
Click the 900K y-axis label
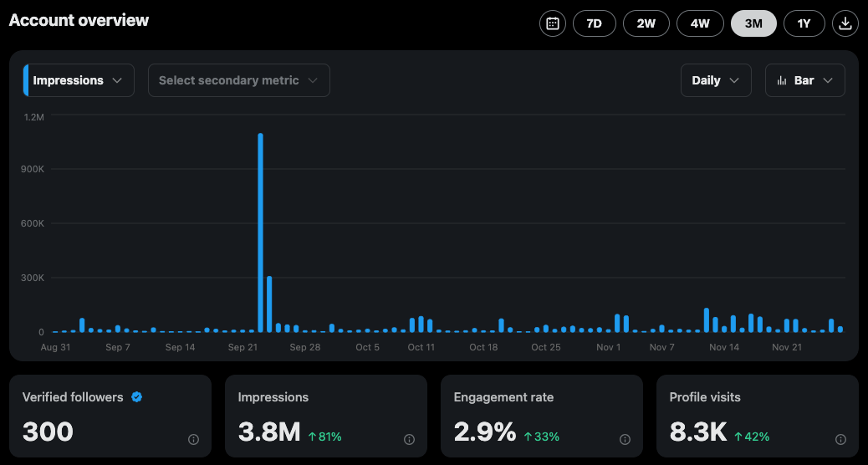pos(33,169)
